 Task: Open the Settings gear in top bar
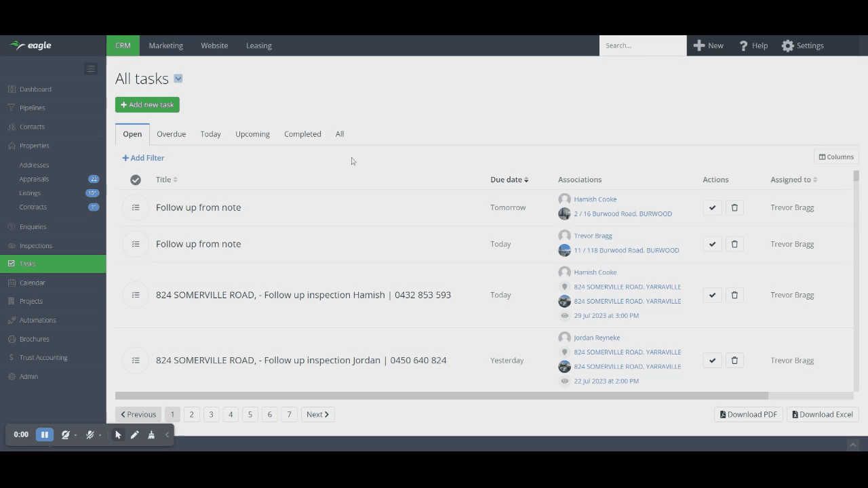787,45
